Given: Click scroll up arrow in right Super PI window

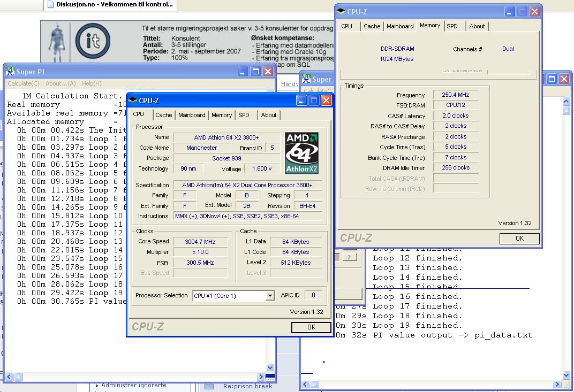Looking at the screenshot, I should coord(567,101).
